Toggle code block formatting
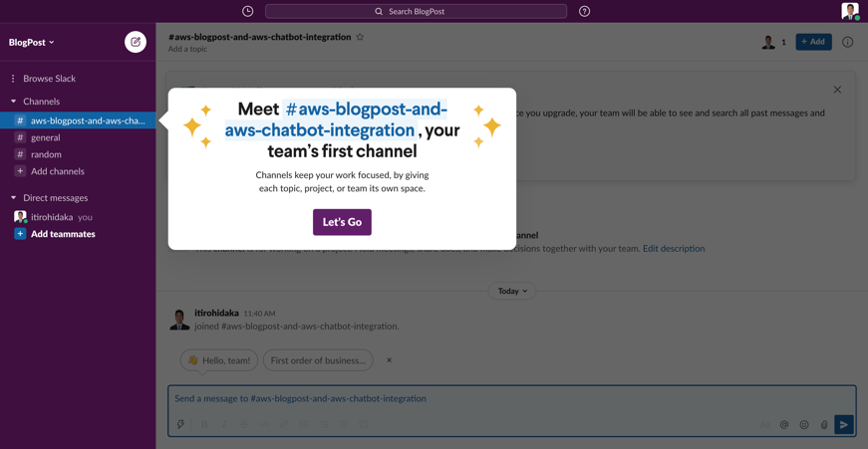The image size is (868, 449). (363, 425)
